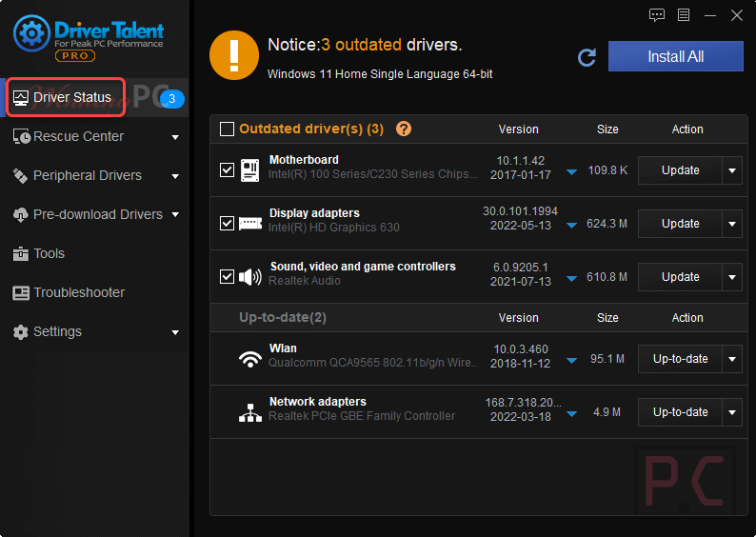Toggle the select-all Outdated drivers checkbox
756x537 pixels.
228,129
